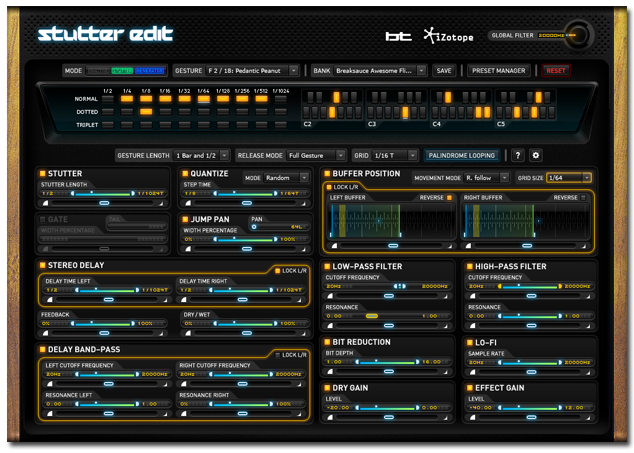634x453 pixels.
Task: Toggle the Buffer Position module
Action: [x=327, y=174]
